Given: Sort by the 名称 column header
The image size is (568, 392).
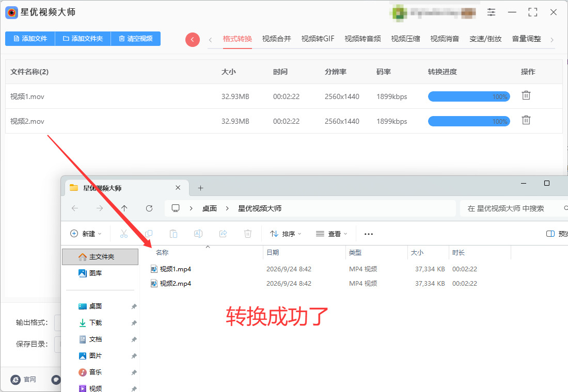Looking at the screenshot, I should [162, 253].
